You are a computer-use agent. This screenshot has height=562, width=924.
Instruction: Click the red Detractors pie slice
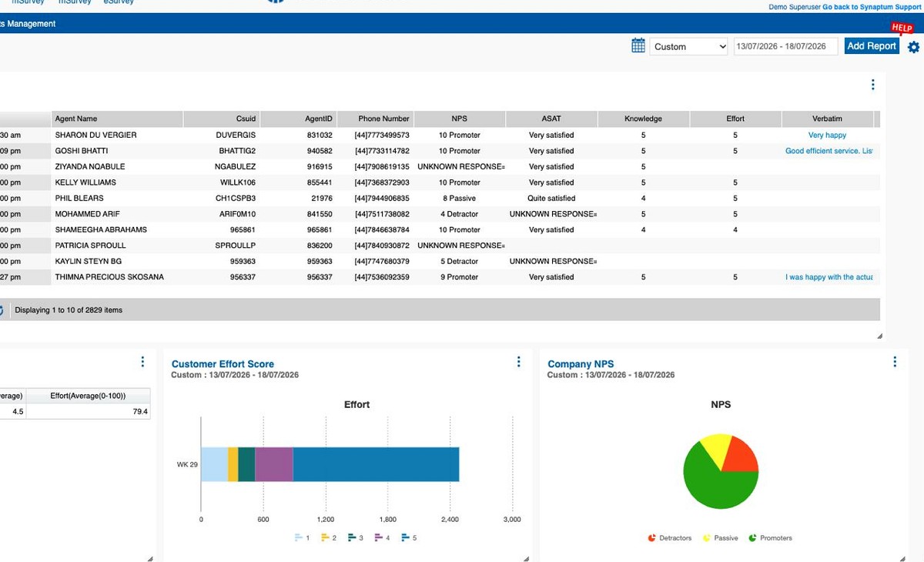pyautogui.click(x=741, y=454)
